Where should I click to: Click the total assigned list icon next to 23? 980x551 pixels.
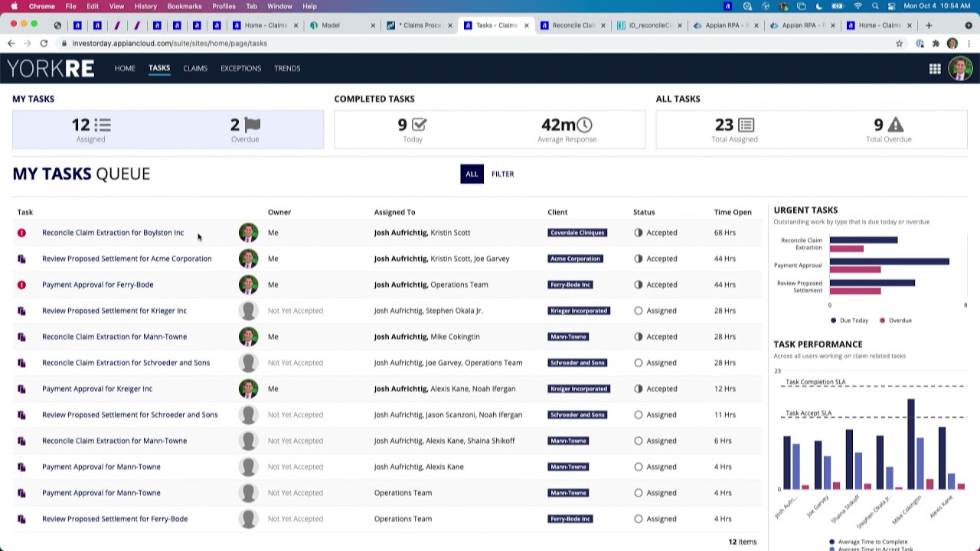(x=746, y=125)
